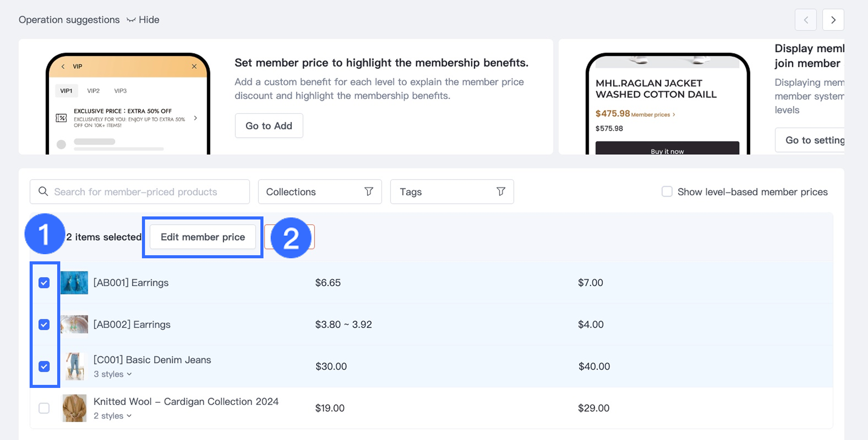Click the member-priced products search field
The image size is (868, 440).
click(x=146, y=192)
